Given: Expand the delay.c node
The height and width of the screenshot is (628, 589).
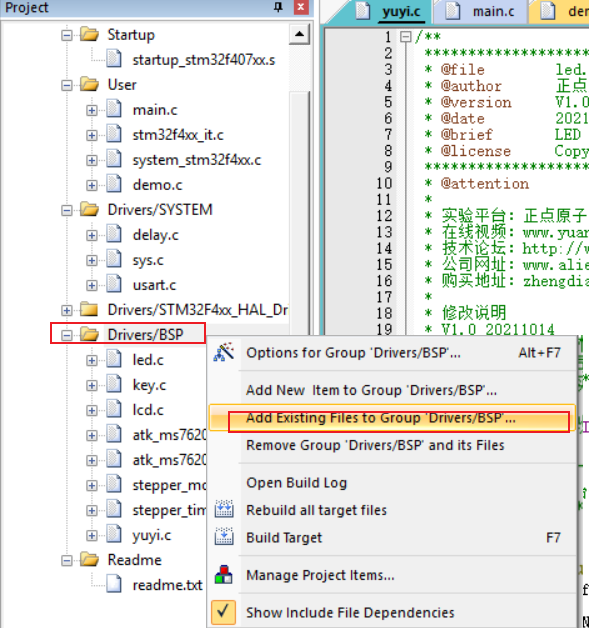Looking at the screenshot, I should point(92,236).
